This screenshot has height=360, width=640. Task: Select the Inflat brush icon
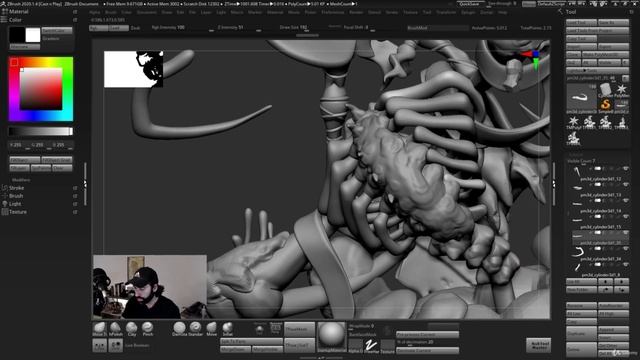[x=227, y=329]
